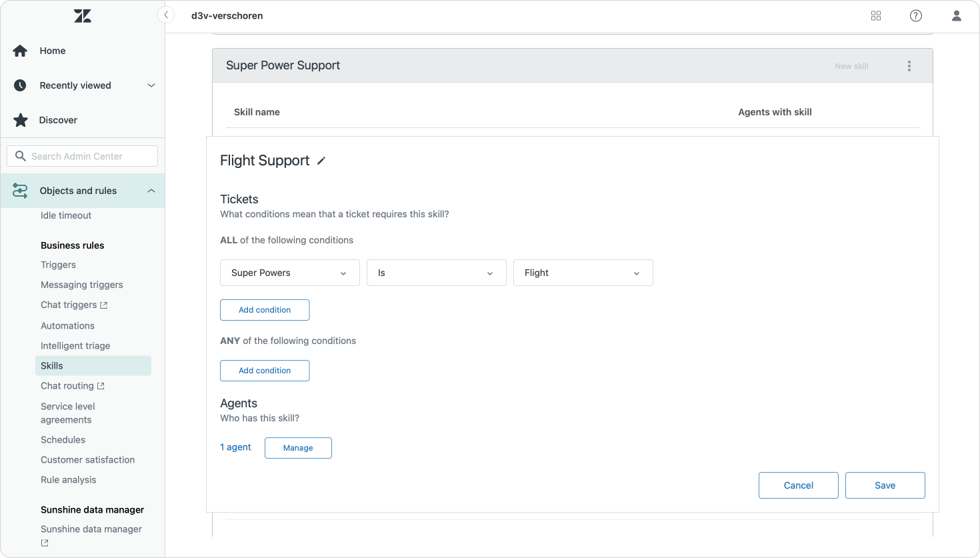The height and width of the screenshot is (558, 980).
Task: Open Sunshine data manager link
Action: [x=91, y=529]
